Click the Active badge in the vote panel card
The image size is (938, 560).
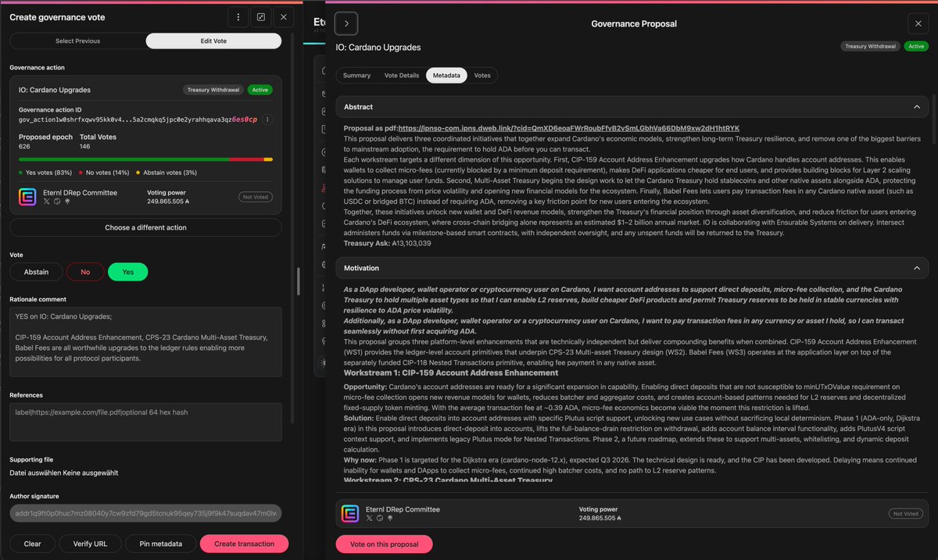[260, 90]
